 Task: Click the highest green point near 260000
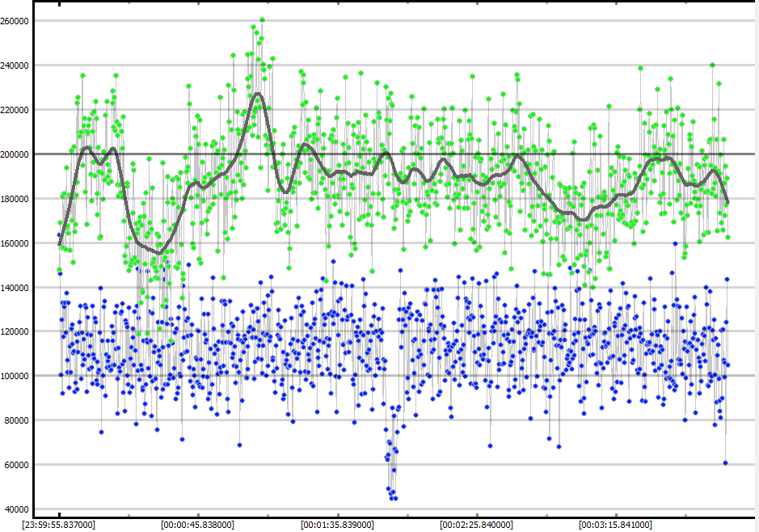point(262,20)
